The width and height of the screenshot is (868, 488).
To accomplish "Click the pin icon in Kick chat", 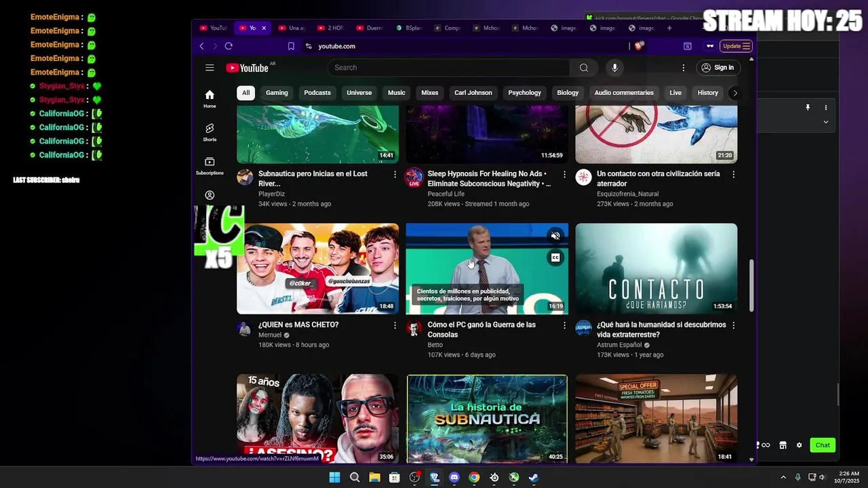I will pyautogui.click(x=808, y=108).
